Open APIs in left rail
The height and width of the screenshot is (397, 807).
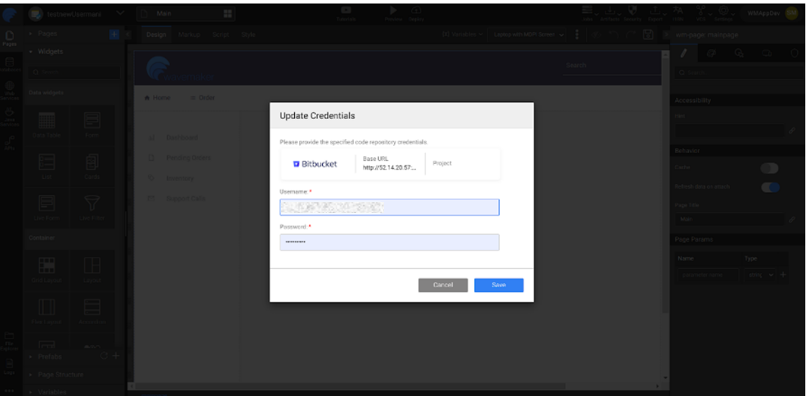[x=9, y=143]
